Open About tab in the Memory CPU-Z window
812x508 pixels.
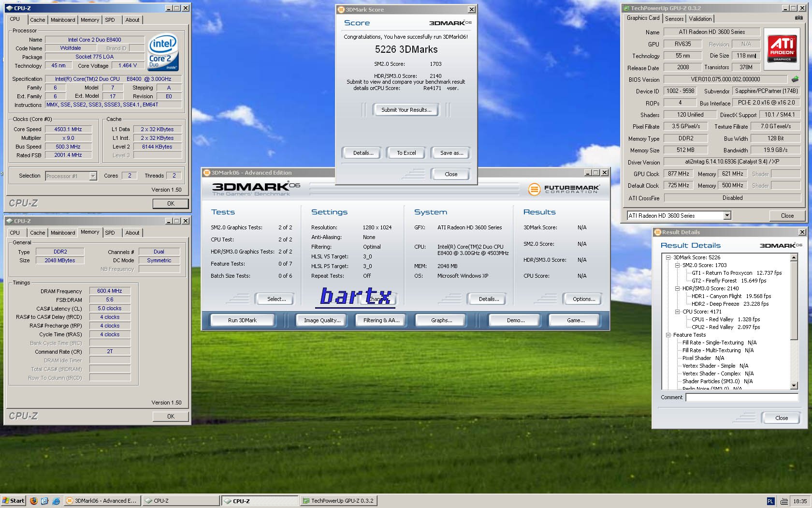(x=132, y=233)
